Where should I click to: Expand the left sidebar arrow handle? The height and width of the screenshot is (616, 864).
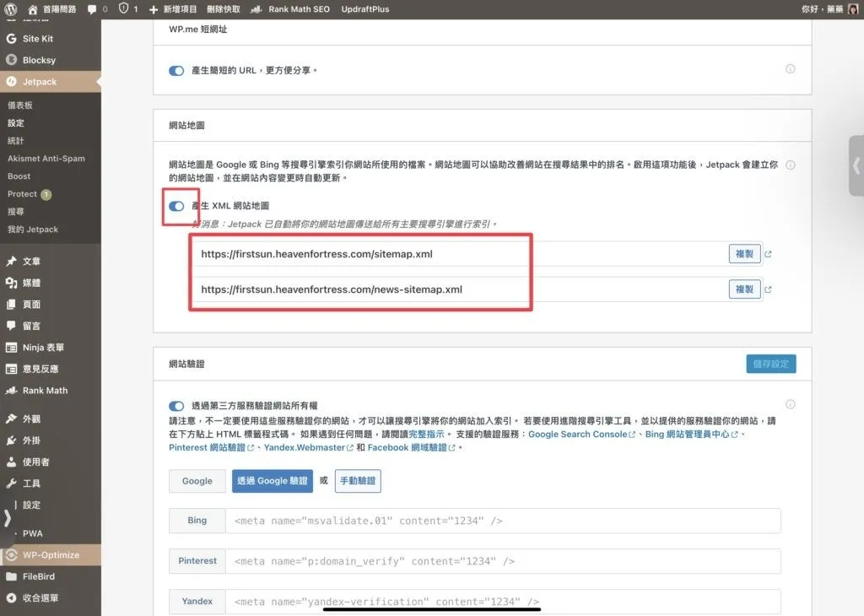8,518
